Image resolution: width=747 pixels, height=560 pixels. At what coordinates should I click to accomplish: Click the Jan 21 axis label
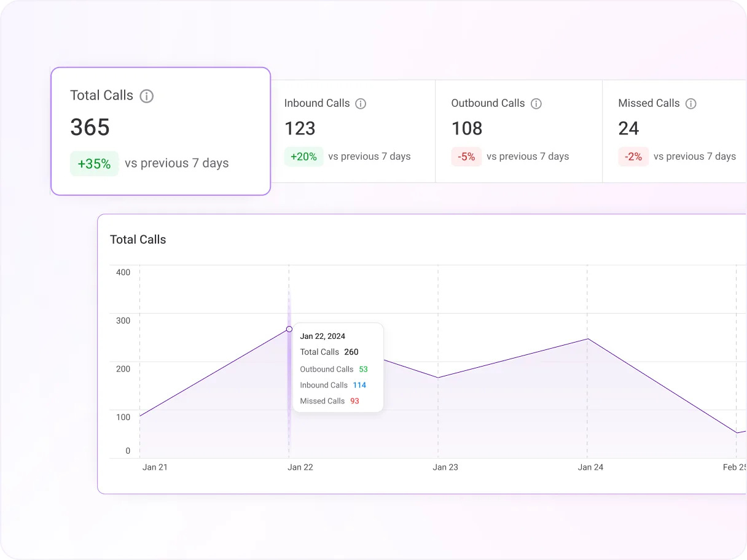pyautogui.click(x=155, y=467)
